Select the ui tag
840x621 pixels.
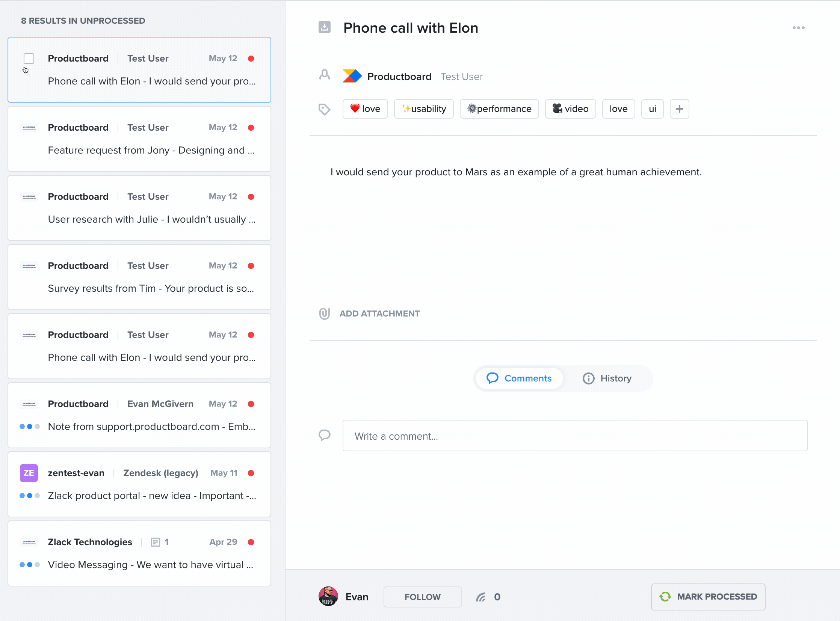(x=652, y=109)
